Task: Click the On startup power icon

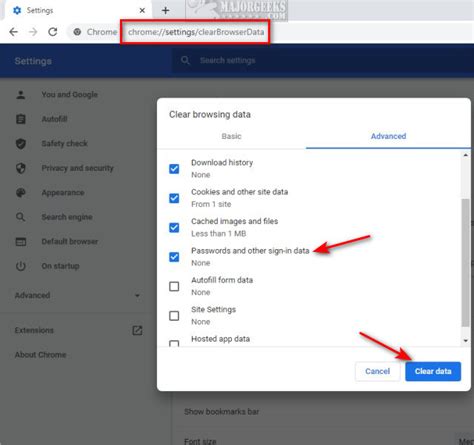Action: pos(21,266)
